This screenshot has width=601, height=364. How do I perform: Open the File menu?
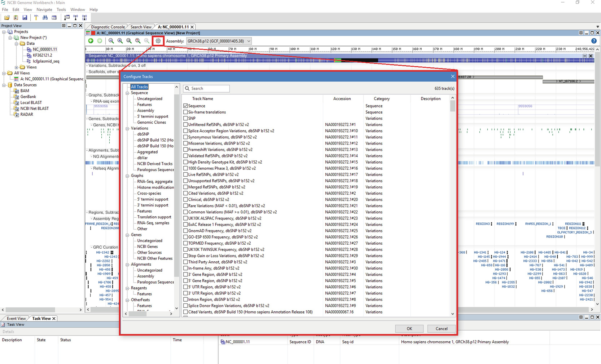pos(5,9)
